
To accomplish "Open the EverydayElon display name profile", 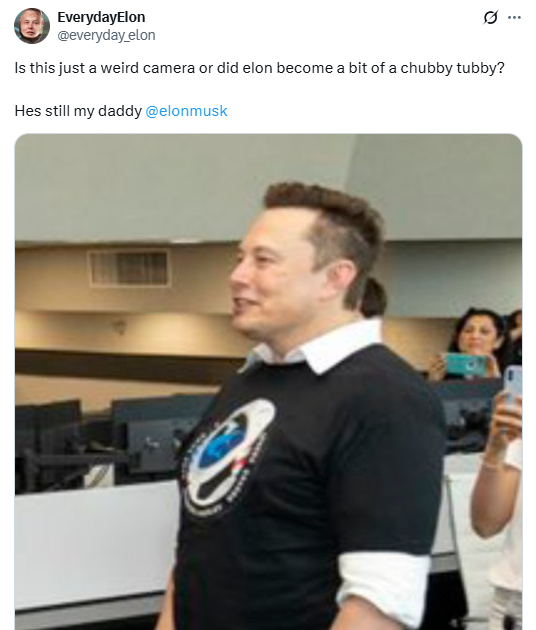I will 101,17.
